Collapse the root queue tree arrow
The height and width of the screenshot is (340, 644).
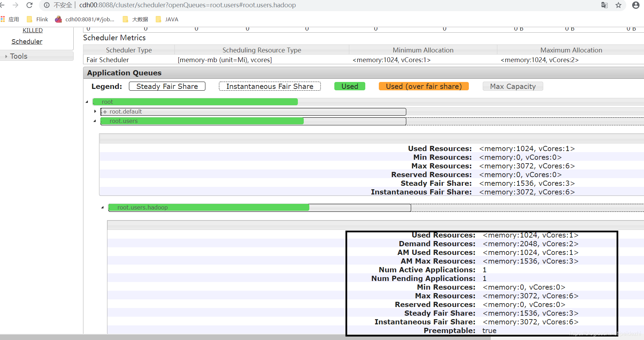(x=87, y=102)
